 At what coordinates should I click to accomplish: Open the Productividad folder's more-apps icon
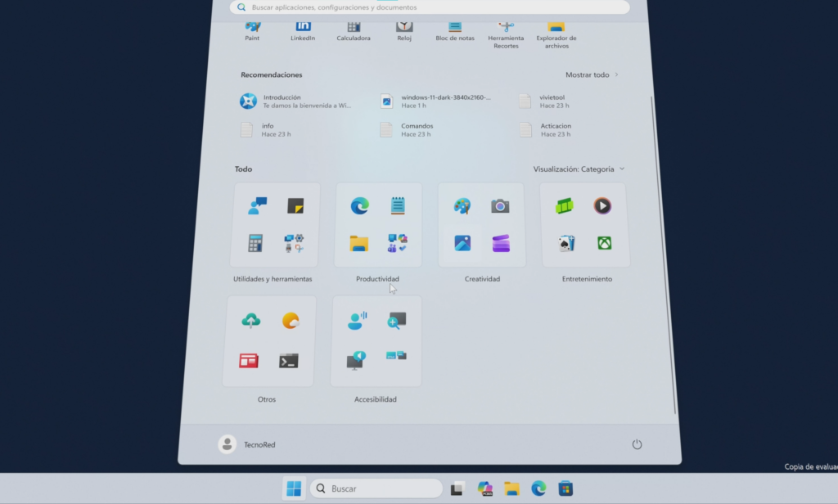398,243
